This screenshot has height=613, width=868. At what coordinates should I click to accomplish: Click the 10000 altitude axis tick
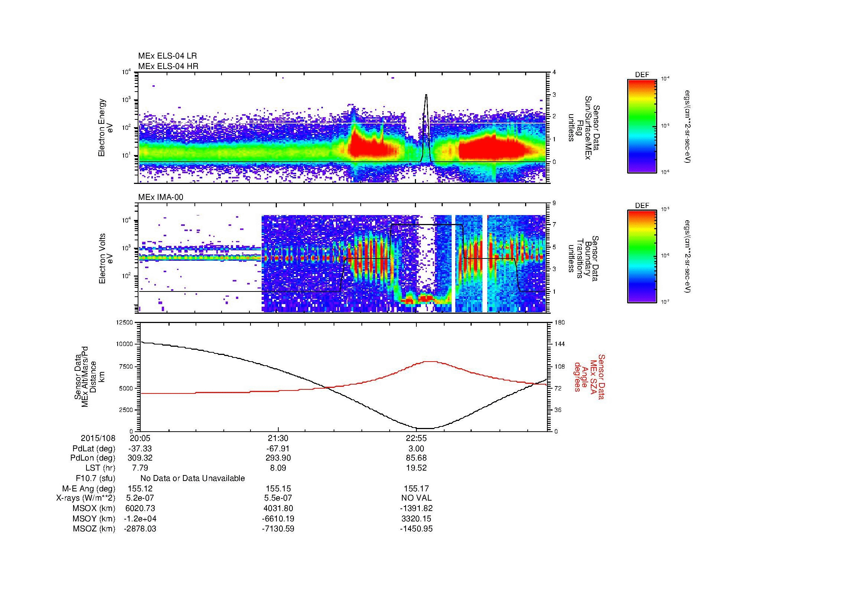(125, 344)
